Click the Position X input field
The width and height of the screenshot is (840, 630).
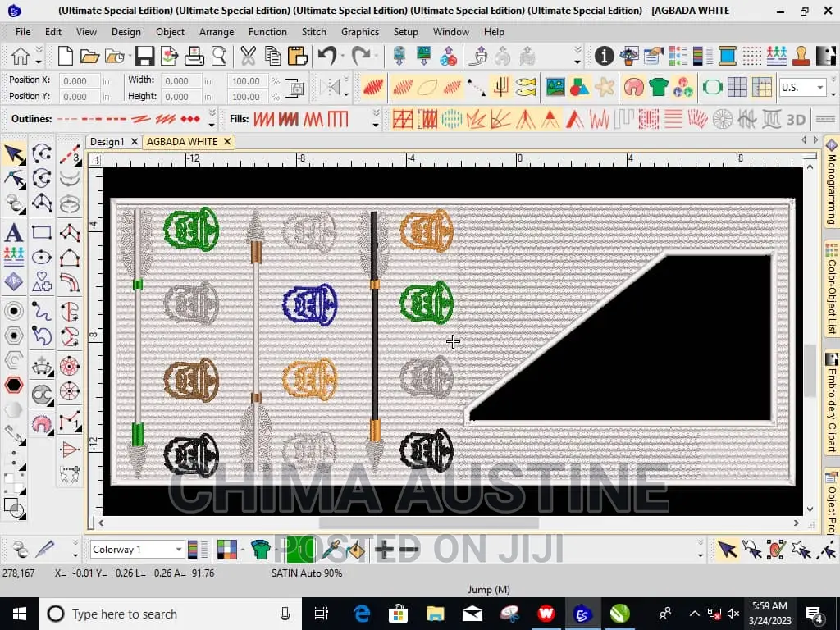(80, 81)
